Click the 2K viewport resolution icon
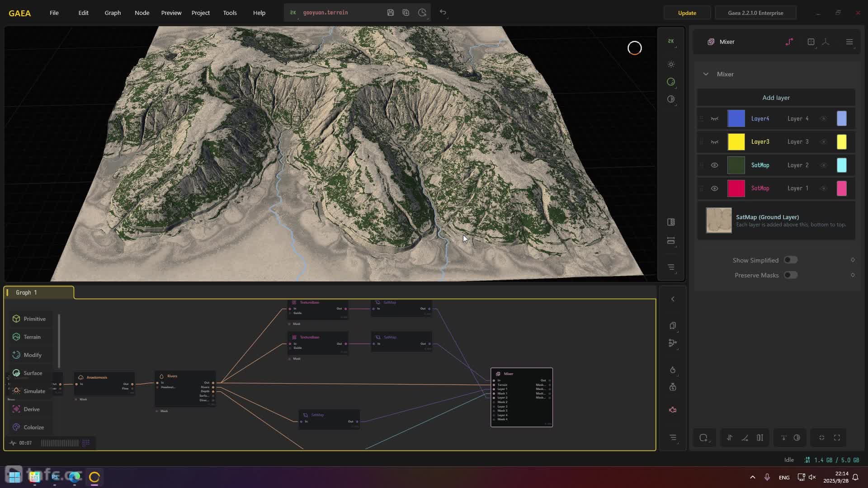868x488 pixels. pyautogui.click(x=671, y=41)
